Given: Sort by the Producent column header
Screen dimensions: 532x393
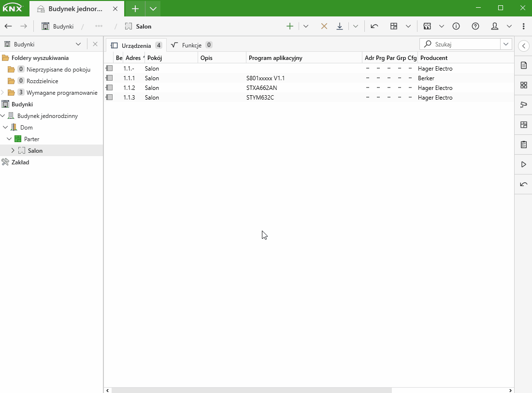Looking at the screenshot, I should coord(433,58).
